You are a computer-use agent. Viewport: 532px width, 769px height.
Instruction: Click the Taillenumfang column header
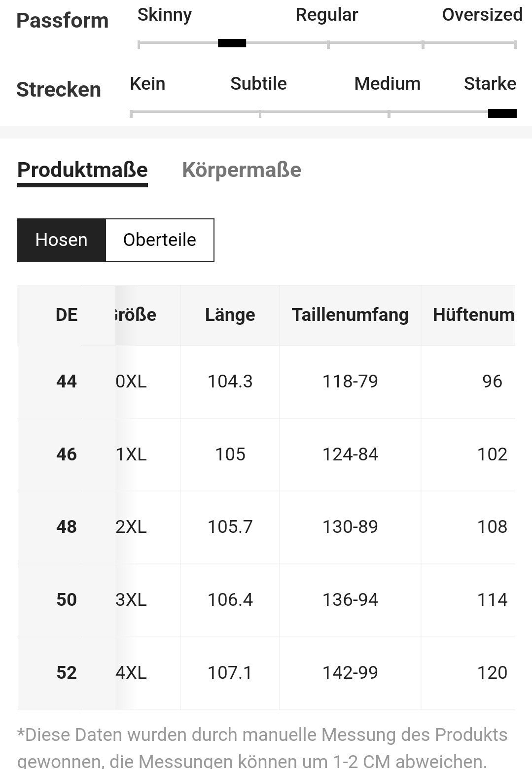(x=350, y=315)
